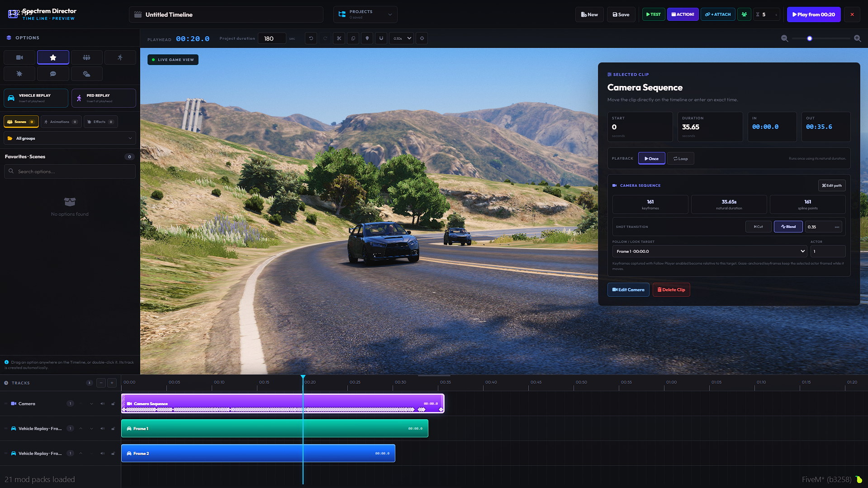
Task: Click the timeline zoom slider handle
Action: pyautogui.click(x=810, y=38)
